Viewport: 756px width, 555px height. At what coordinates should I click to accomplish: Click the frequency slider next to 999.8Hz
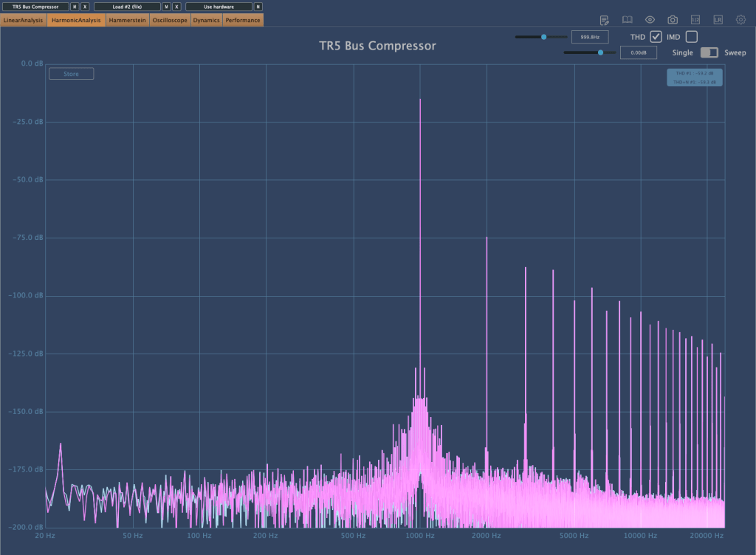pos(541,37)
